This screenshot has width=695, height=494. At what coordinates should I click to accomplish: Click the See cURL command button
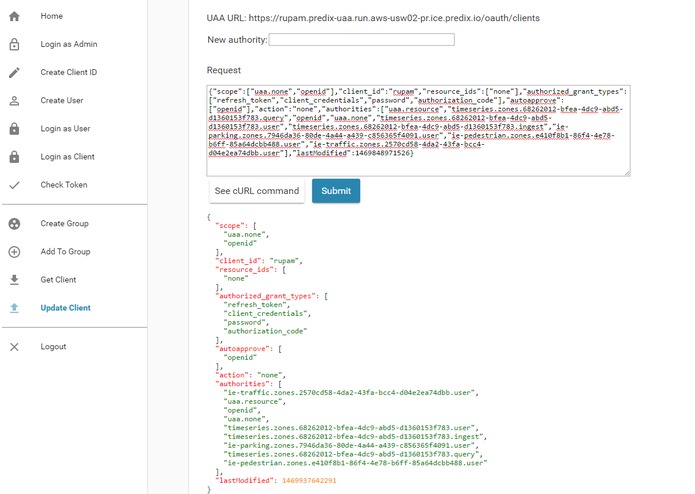pyautogui.click(x=257, y=191)
